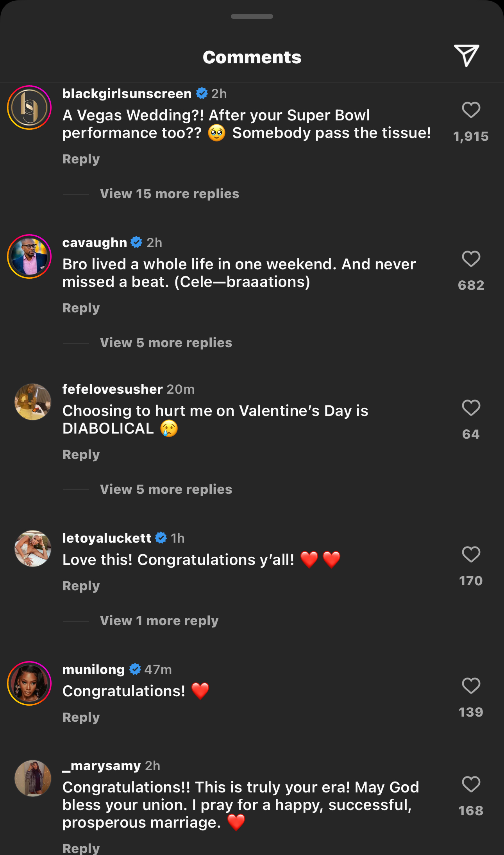The image size is (504, 855).
Task: Show 5 more replies under fefelovesusher
Action: click(166, 489)
